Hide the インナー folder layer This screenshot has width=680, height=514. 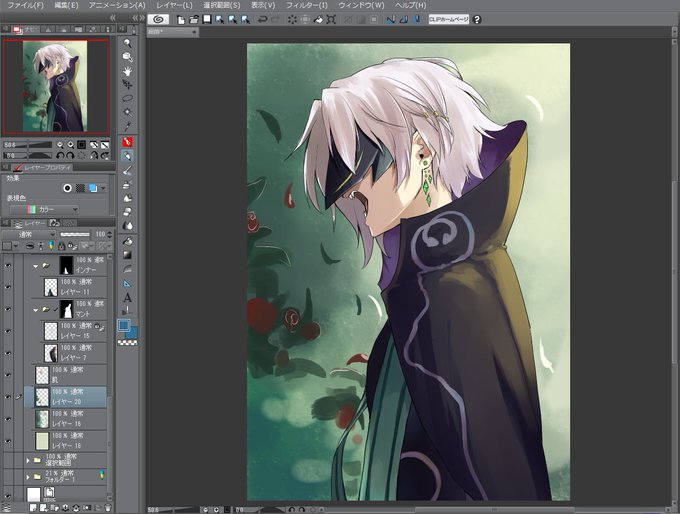click(x=8, y=265)
